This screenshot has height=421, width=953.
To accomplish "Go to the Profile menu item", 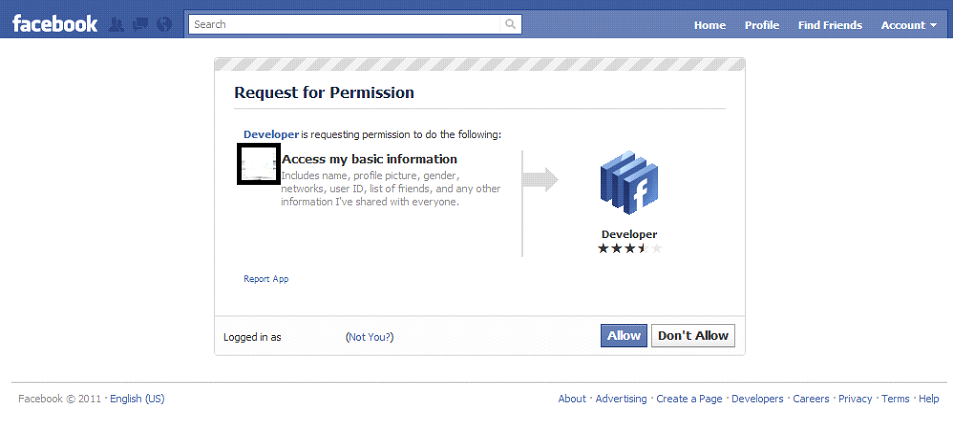I will click(762, 26).
